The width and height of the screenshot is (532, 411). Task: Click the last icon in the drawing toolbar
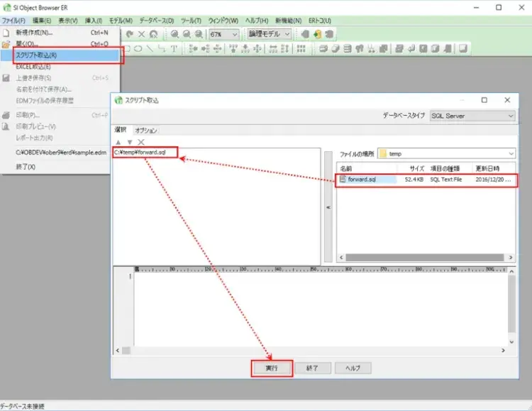coord(463,48)
